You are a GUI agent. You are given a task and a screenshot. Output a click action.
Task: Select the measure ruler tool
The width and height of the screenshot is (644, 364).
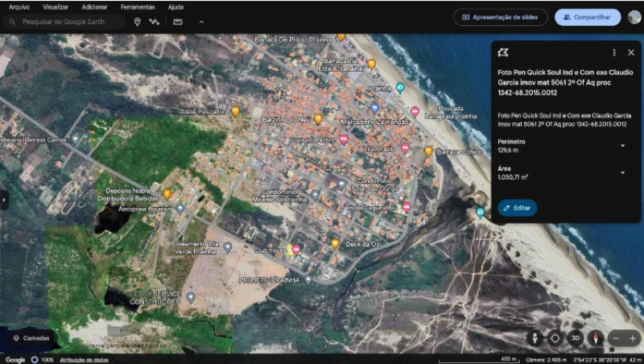click(x=178, y=22)
